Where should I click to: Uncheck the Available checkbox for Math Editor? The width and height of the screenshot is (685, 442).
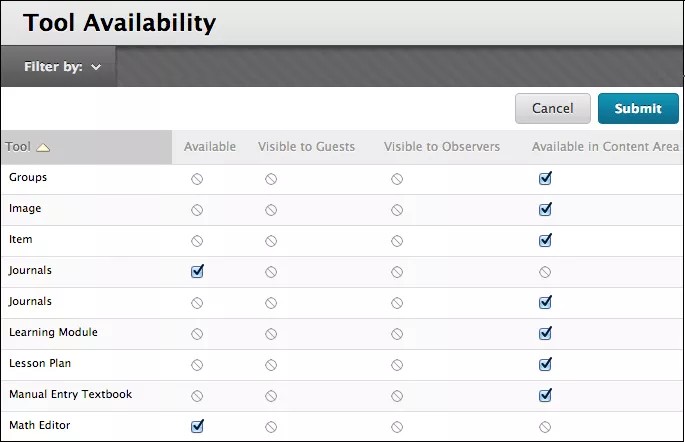coord(197,426)
